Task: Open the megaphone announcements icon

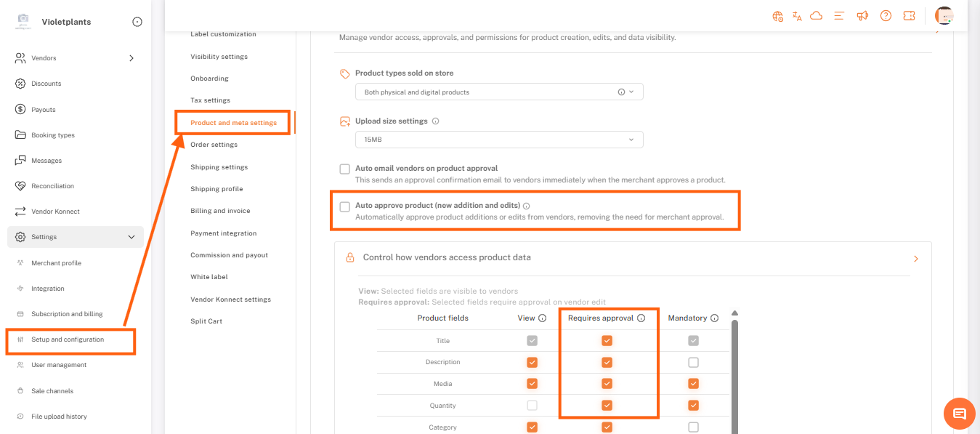Action: 862,16
